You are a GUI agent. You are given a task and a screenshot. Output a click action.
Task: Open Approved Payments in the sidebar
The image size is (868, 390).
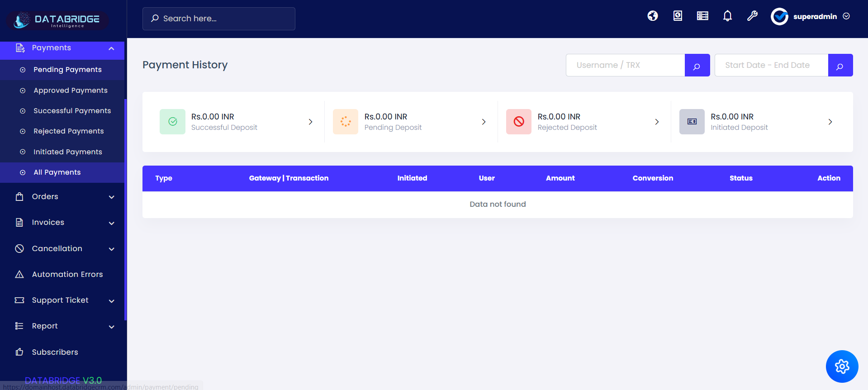tap(62, 90)
